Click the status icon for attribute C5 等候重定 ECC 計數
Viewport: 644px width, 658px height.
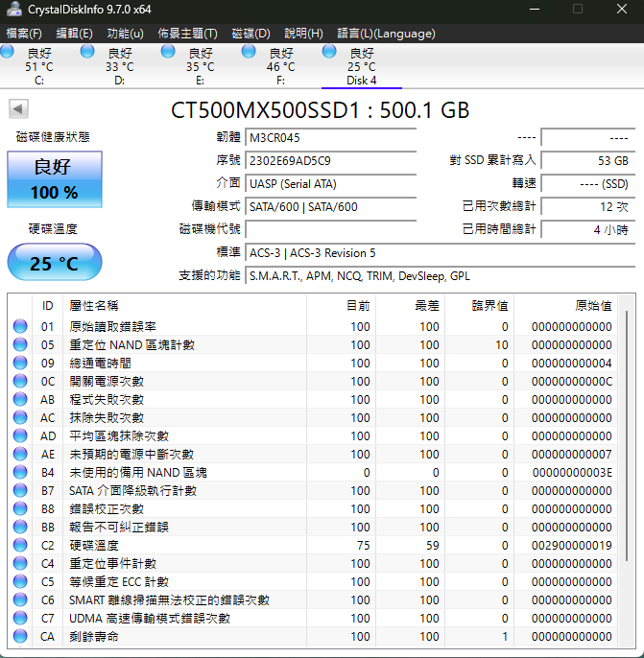[20, 581]
